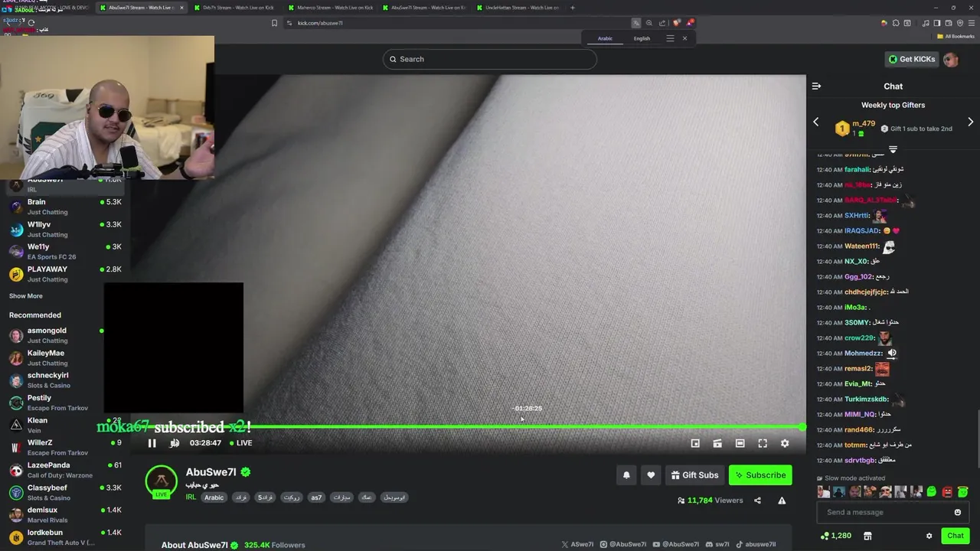Screen dimensions: 980x551
Task: Show next weekly top gifter
Action: (971, 122)
